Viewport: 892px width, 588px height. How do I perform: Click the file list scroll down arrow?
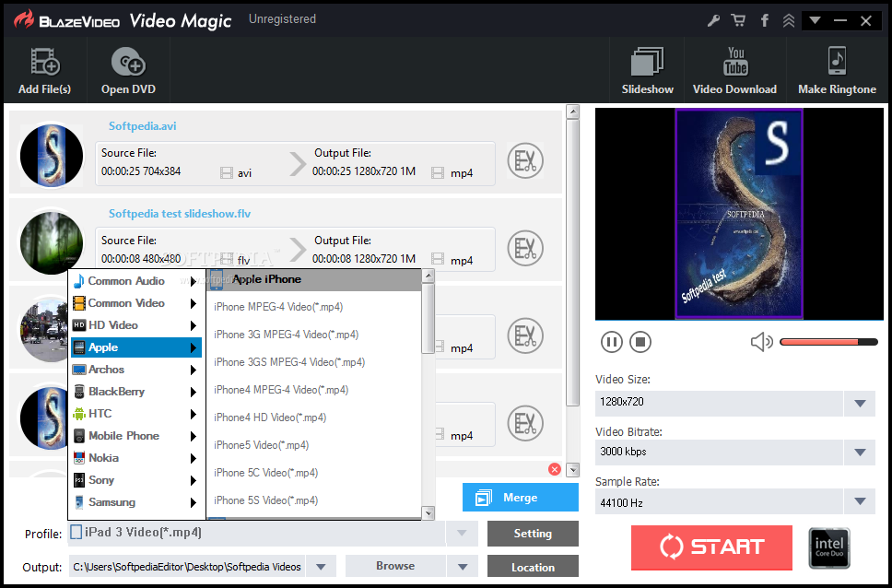[x=573, y=470]
